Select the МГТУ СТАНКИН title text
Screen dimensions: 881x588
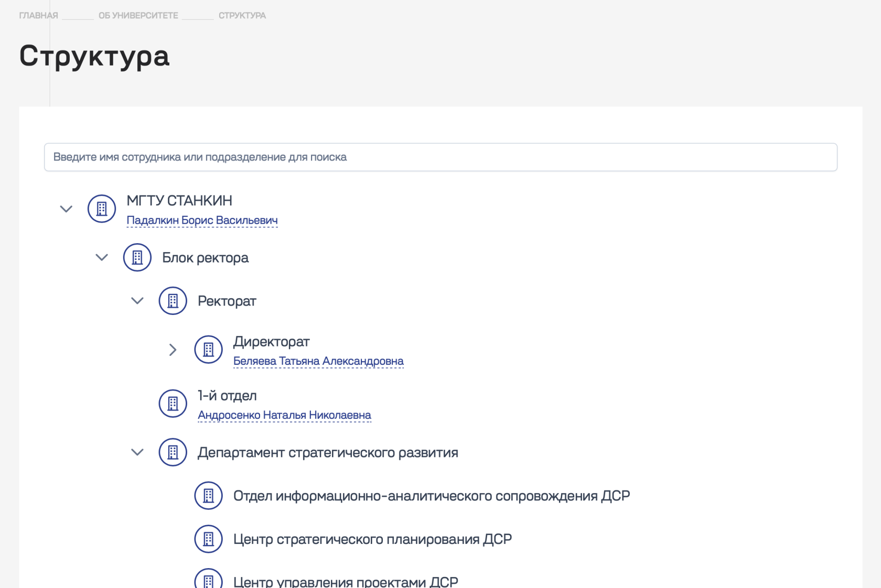click(x=179, y=201)
